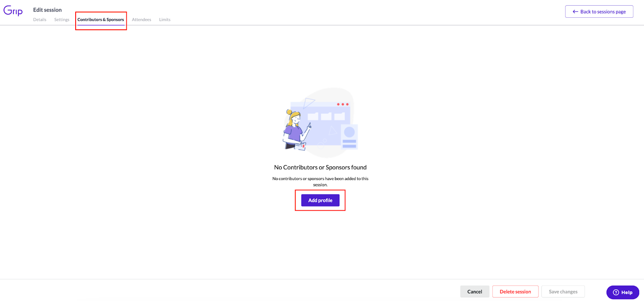Click the Edit session page title
The image size is (644, 301).
point(47,10)
